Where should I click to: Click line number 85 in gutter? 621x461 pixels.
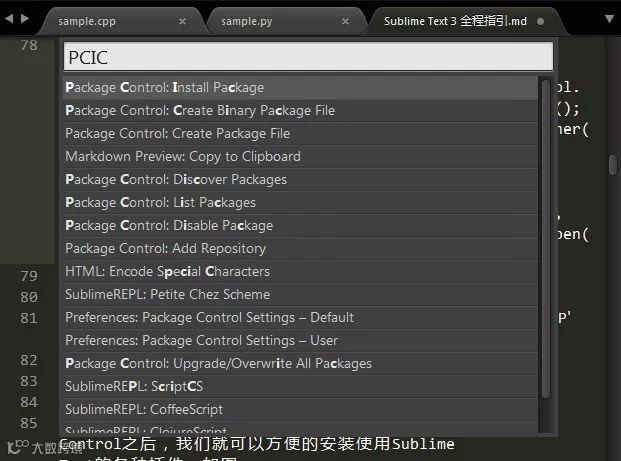(x=29, y=423)
